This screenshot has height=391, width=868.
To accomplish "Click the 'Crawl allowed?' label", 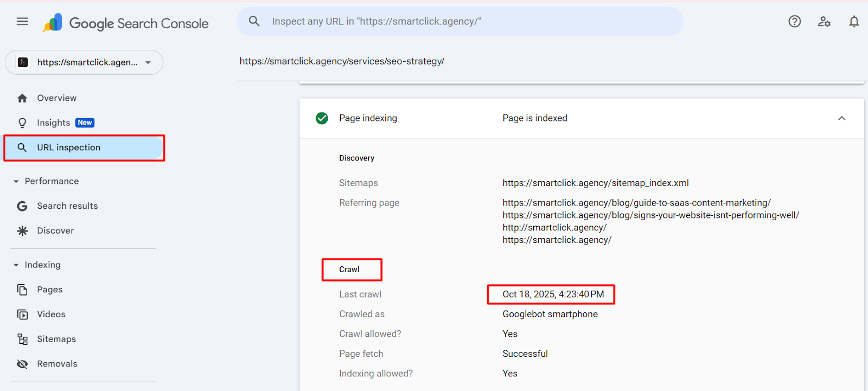I will click(370, 334).
